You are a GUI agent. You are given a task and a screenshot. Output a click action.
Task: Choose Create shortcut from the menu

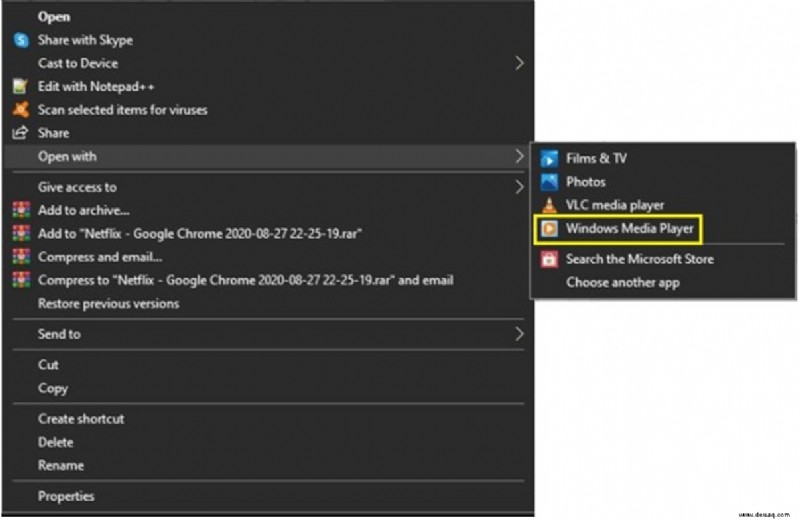[81, 419]
